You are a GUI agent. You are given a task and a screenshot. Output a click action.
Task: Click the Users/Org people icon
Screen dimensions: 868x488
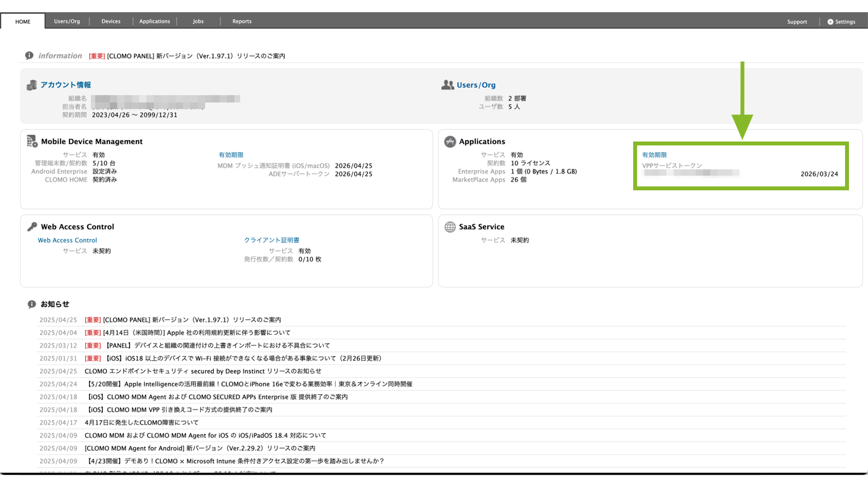(448, 85)
